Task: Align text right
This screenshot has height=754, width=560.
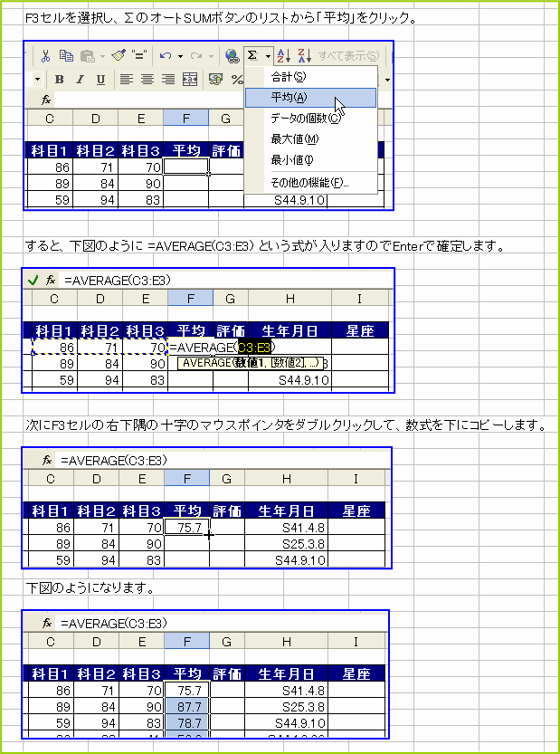Action: 168,80
